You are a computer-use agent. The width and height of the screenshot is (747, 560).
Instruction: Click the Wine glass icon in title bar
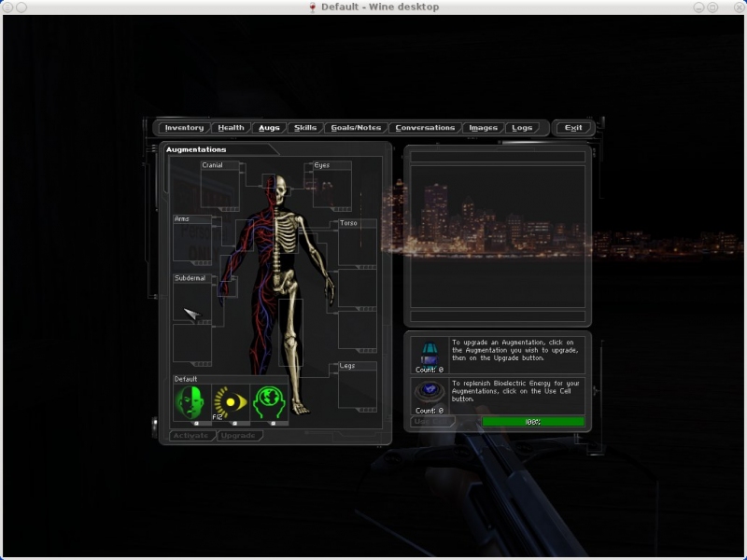click(312, 7)
